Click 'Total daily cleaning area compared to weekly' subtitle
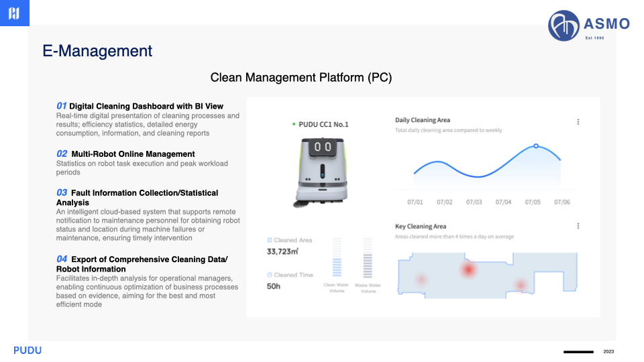 coord(449,130)
